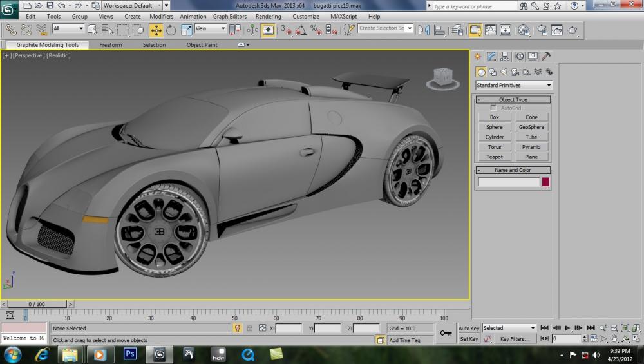The image size is (644, 364).
Task: Toggle Keyboard Shortcut Override
Action: coord(268,30)
